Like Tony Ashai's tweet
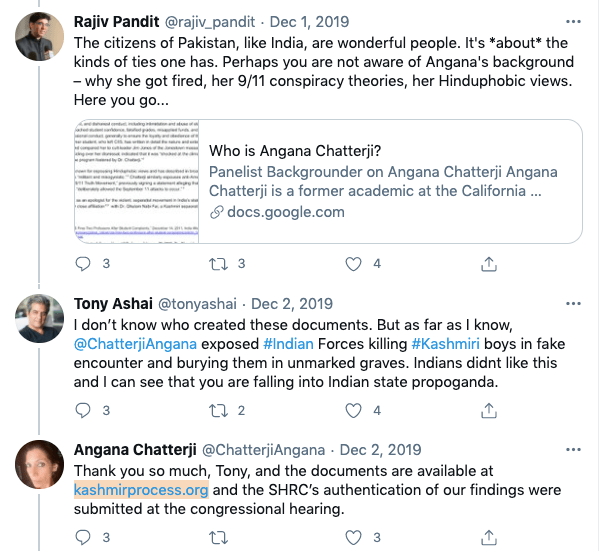Image resolution: width=604 pixels, height=551 pixels. (x=353, y=410)
